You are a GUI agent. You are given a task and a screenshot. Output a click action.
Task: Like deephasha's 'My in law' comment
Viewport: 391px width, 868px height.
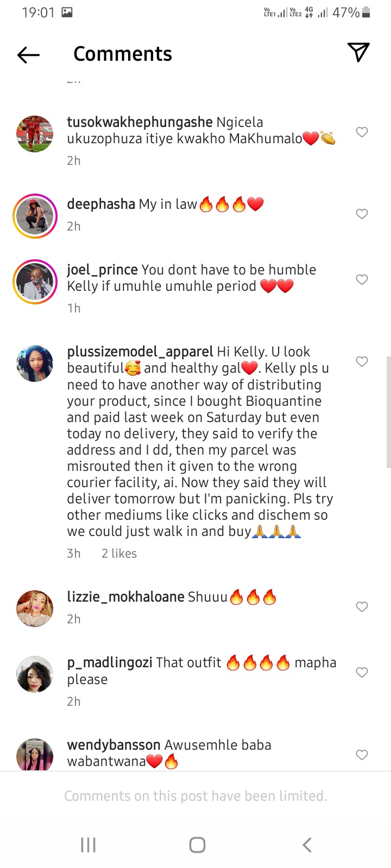(362, 214)
